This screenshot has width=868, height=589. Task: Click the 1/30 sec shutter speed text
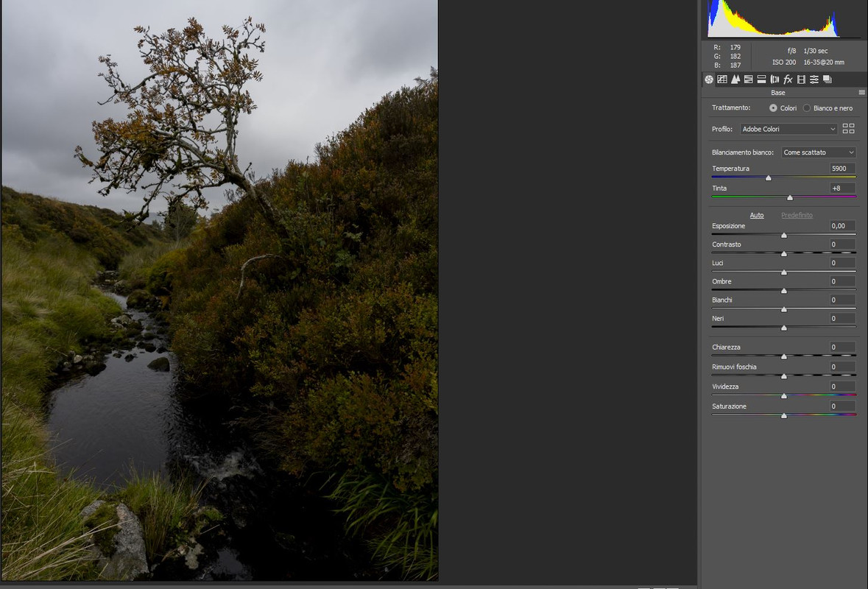tap(816, 51)
